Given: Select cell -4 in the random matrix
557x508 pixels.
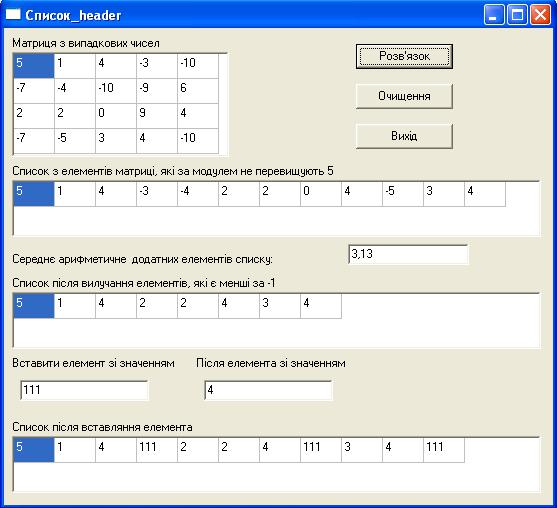Looking at the screenshot, I should point(75,91).
